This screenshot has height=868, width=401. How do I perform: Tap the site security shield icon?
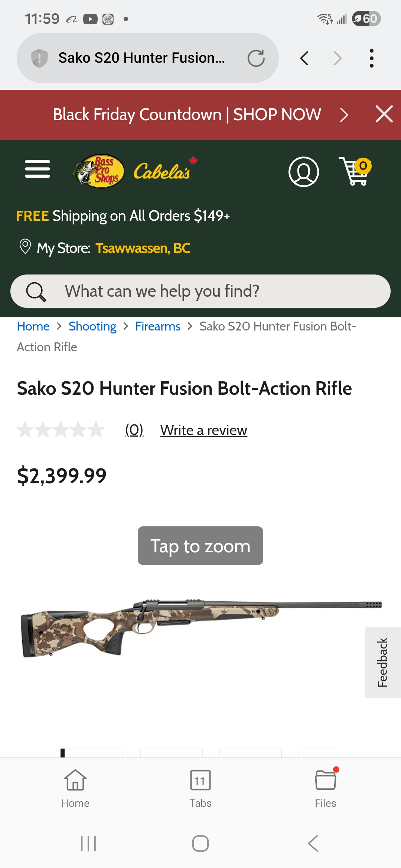pos(39,58)
